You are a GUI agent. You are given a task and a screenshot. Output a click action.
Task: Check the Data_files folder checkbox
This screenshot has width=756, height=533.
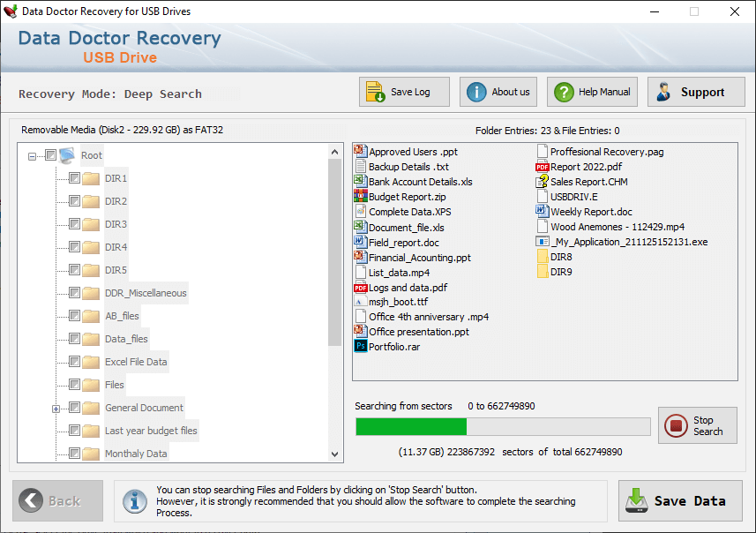click(x=74, y=339)
